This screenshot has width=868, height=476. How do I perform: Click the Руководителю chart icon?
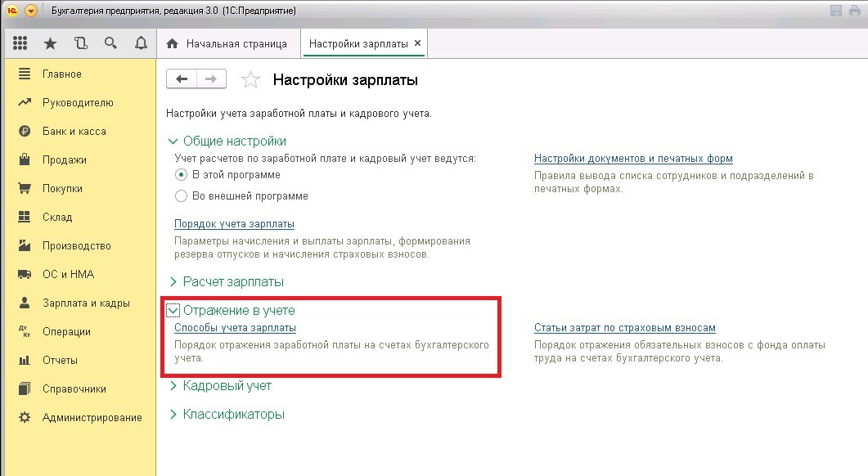click(x=25, y=102)
